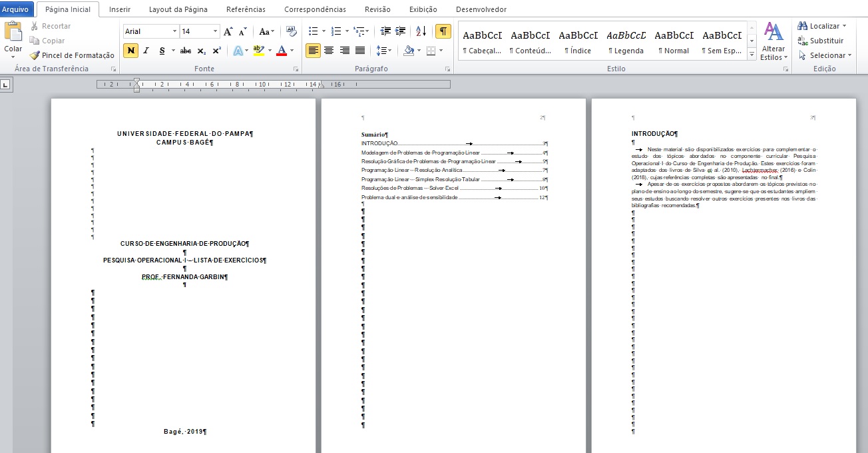Click the bullets list icon
This screenshot has width=868, height=453.
click(314, 31)
